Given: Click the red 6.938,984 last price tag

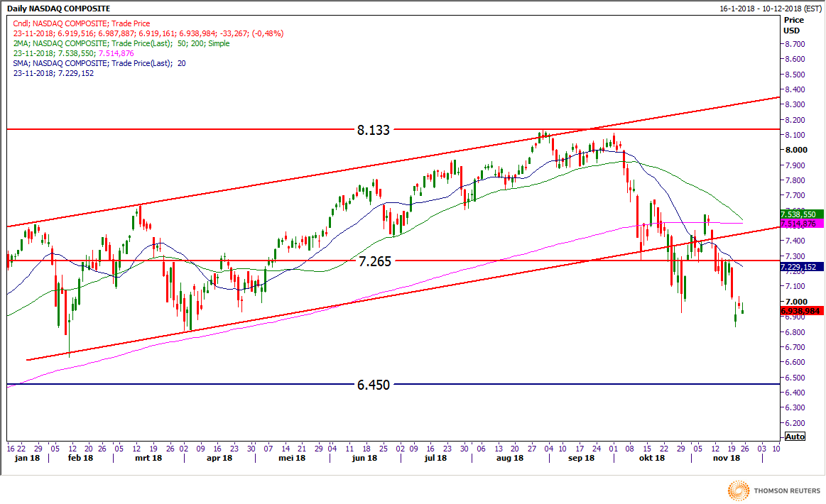Looking at the screenshot, I should click(x=800, y=311).
